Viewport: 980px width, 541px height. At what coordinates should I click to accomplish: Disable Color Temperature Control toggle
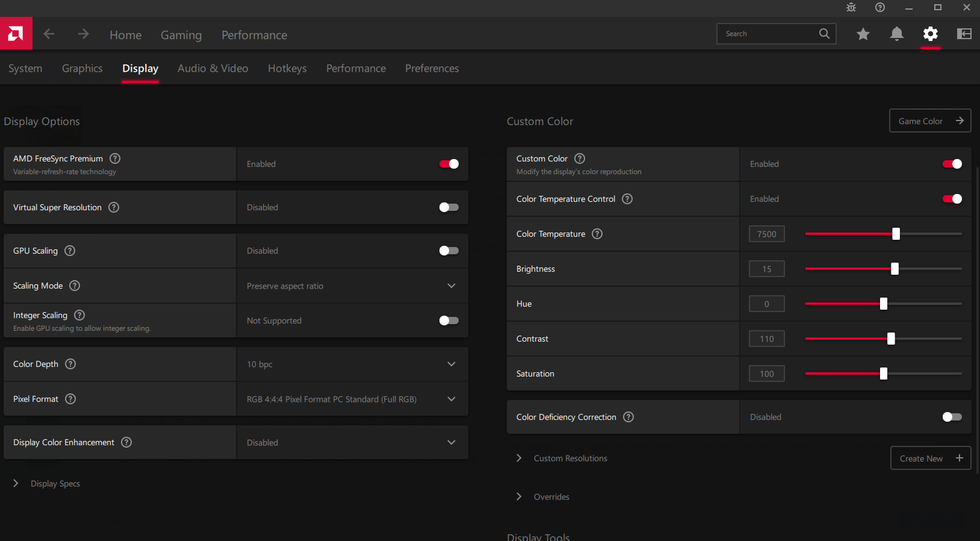pos(952,199)
